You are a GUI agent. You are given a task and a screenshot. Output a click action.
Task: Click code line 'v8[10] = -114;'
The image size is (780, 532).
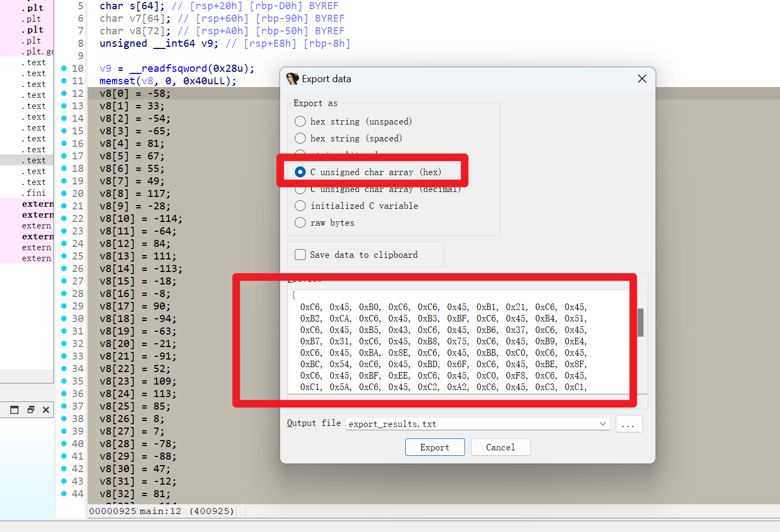(x=141, y=218)
